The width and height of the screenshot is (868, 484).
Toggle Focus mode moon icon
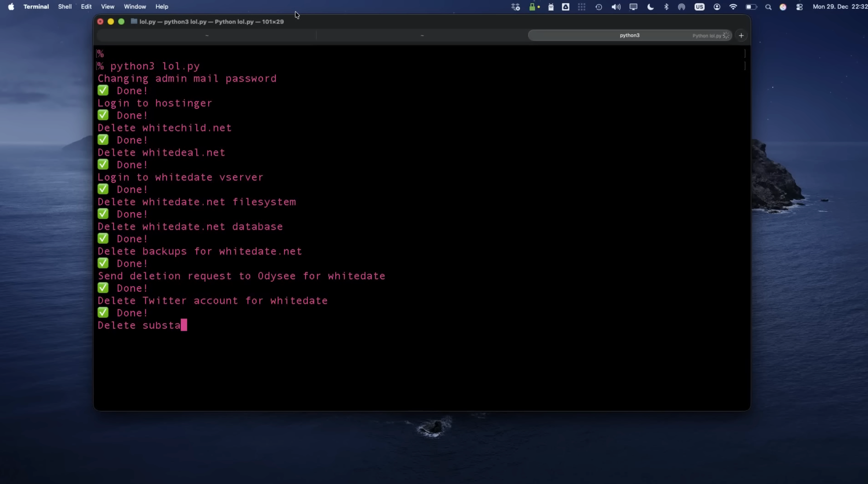click(x=650, y=7)
